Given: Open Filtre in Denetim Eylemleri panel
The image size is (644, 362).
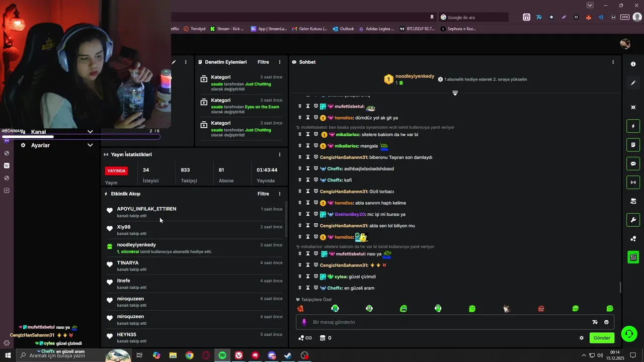Looking at the screenshot, I should click(263, 62).
